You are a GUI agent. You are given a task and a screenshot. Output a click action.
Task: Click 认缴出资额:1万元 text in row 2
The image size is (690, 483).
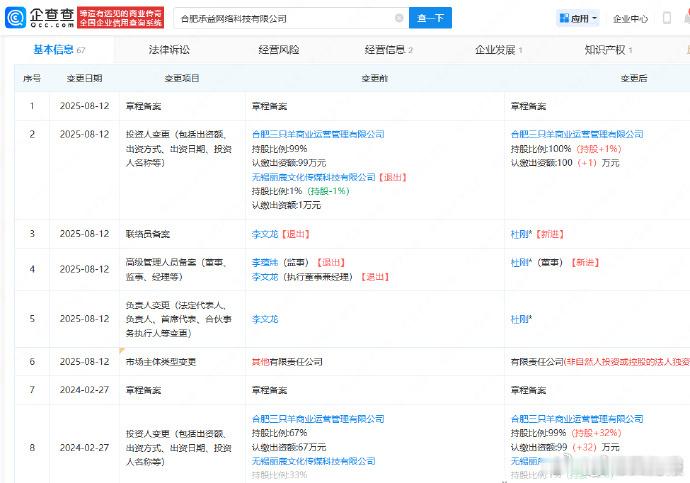coord(286,205)
